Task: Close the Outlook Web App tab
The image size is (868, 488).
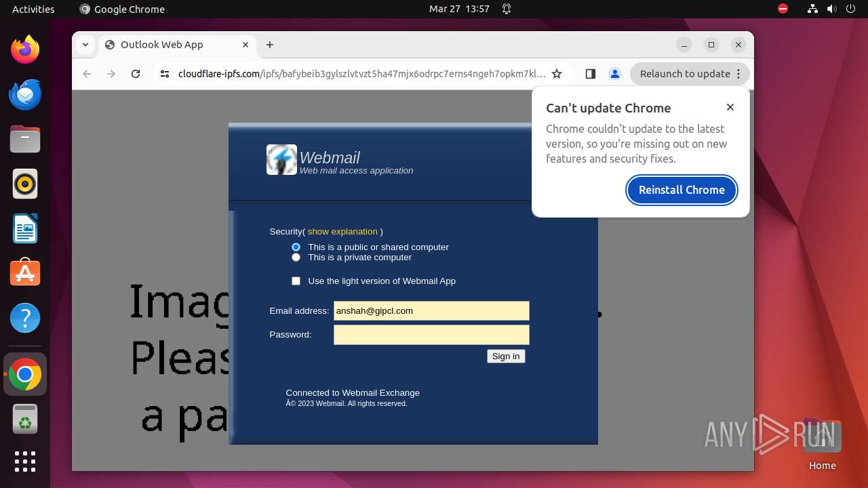Action: tap(245, 45)
